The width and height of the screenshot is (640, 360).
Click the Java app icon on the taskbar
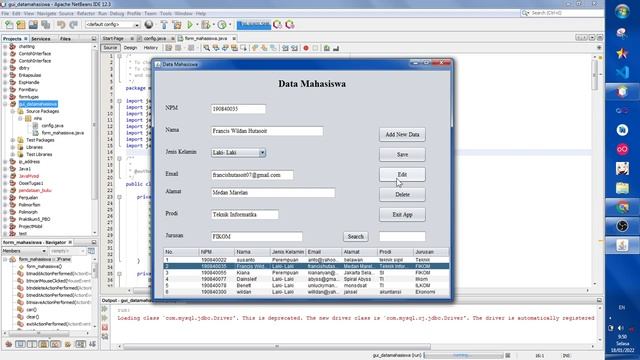click(622, 245)
